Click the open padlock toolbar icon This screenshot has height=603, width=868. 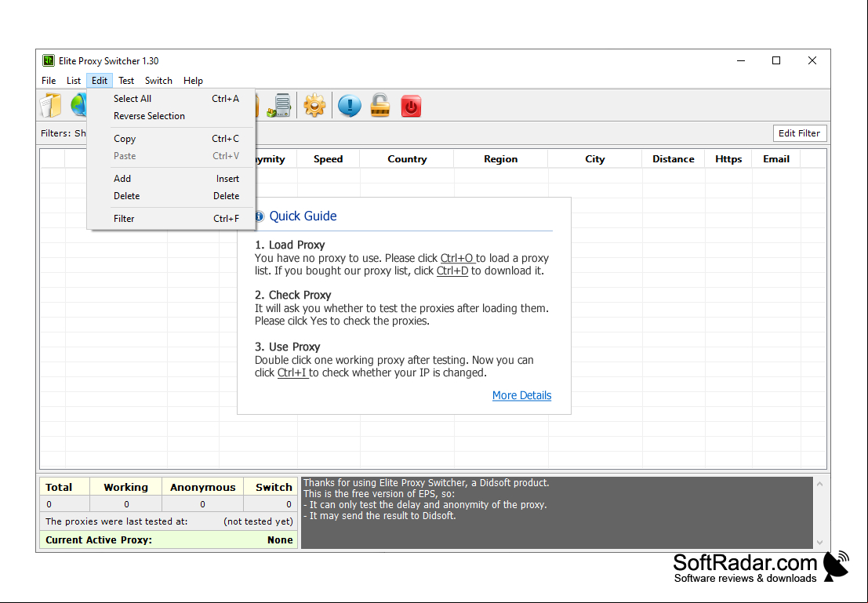tap(380, 105)
